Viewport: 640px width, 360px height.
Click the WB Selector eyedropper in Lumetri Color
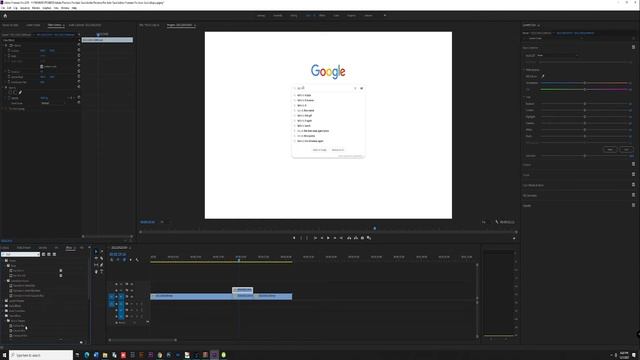click(x=543, y=76)
